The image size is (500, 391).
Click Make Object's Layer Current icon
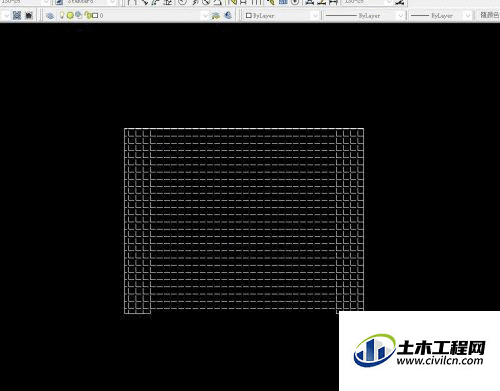point(216,15)
